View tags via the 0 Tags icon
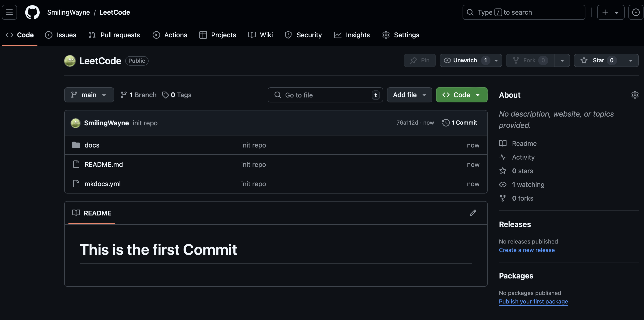 165,95
